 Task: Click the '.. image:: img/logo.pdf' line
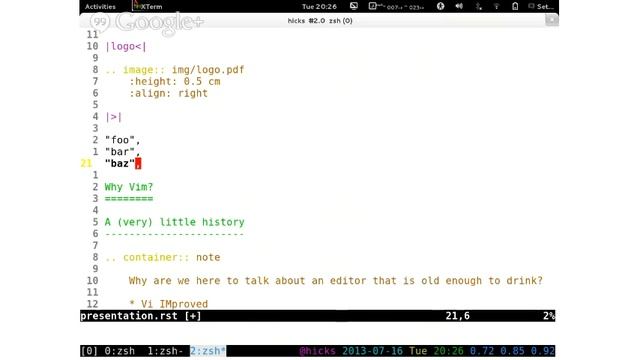point(175,70)
